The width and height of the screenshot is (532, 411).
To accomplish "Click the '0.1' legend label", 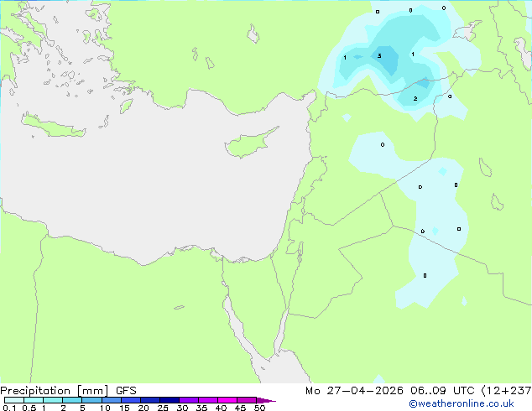I will [9, 408].
